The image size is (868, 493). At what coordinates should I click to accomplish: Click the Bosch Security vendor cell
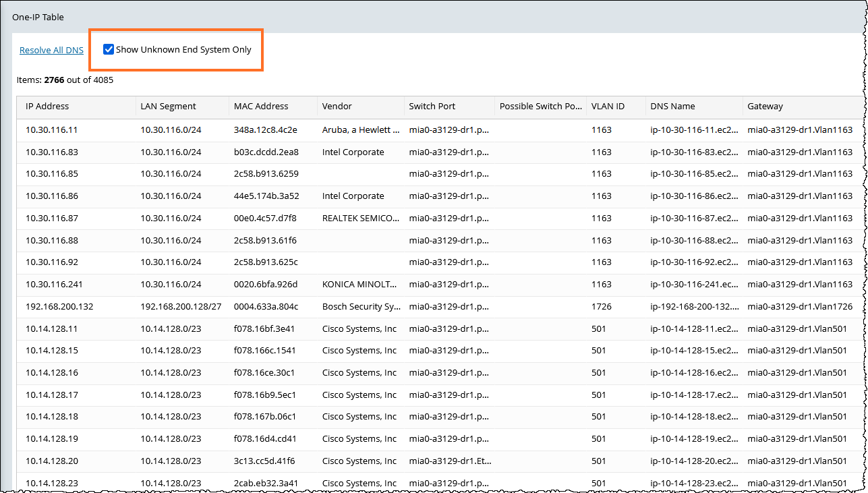361,307
